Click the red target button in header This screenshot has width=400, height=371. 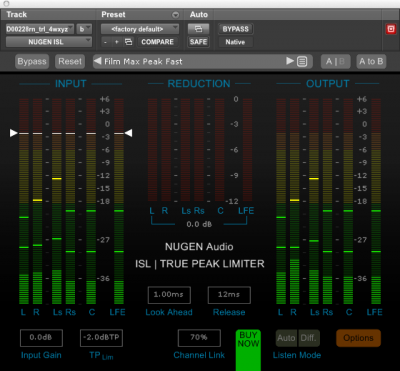click(x=390, y=29)
